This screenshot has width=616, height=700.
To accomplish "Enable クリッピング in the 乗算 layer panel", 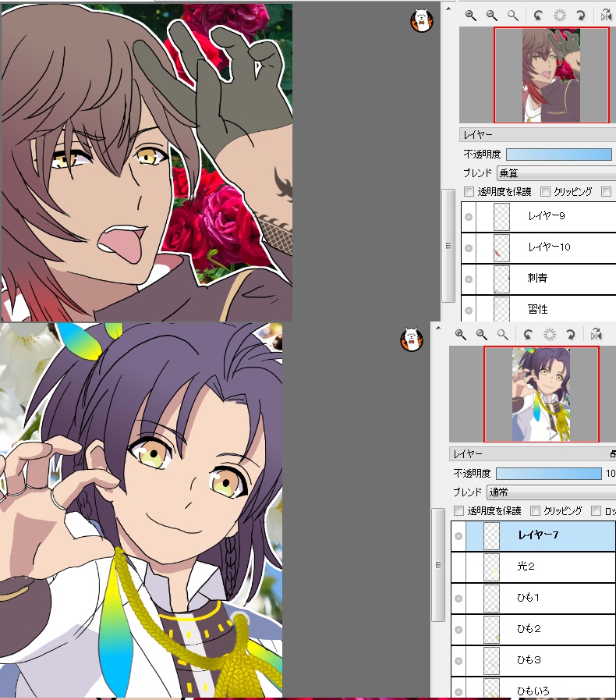I will click(x=545, y=191).
